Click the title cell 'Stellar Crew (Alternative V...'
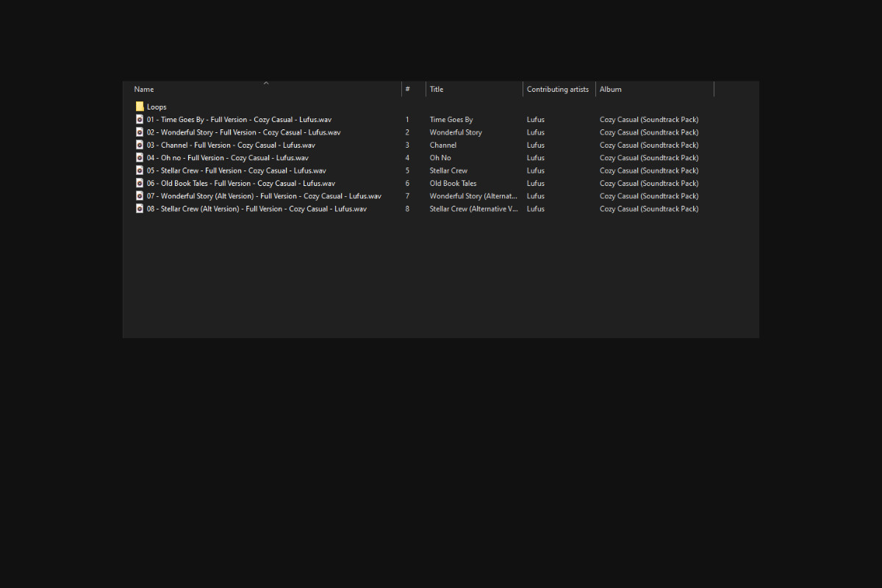 [x=474, y=209]
